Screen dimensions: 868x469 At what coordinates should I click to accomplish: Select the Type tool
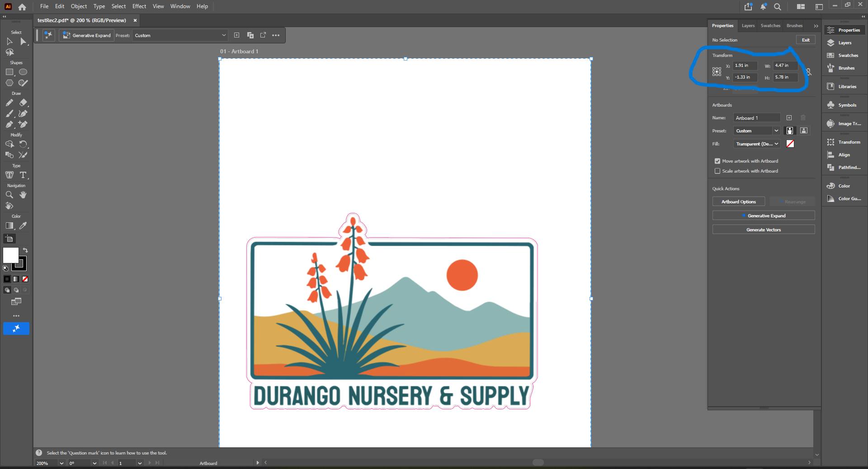click(24, 175)
